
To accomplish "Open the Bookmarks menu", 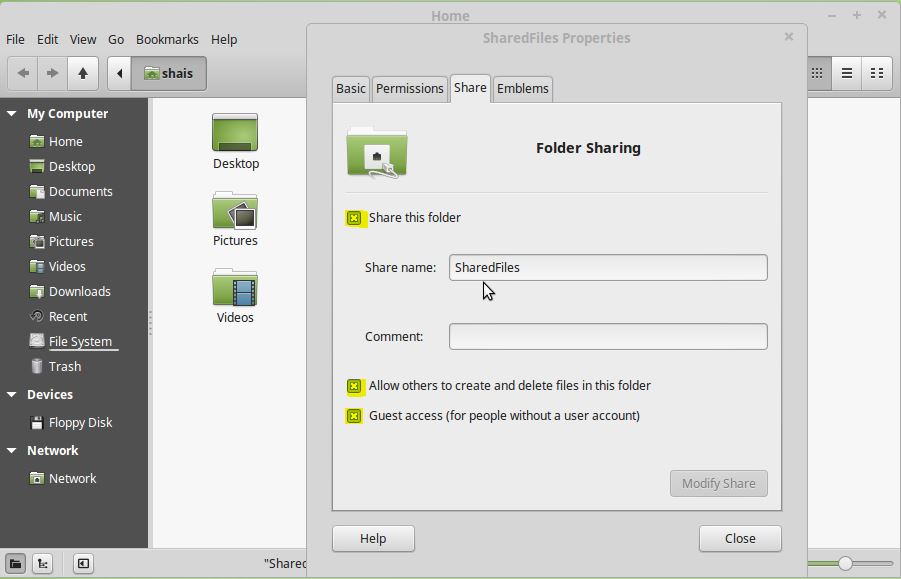I will pos(167,39).
